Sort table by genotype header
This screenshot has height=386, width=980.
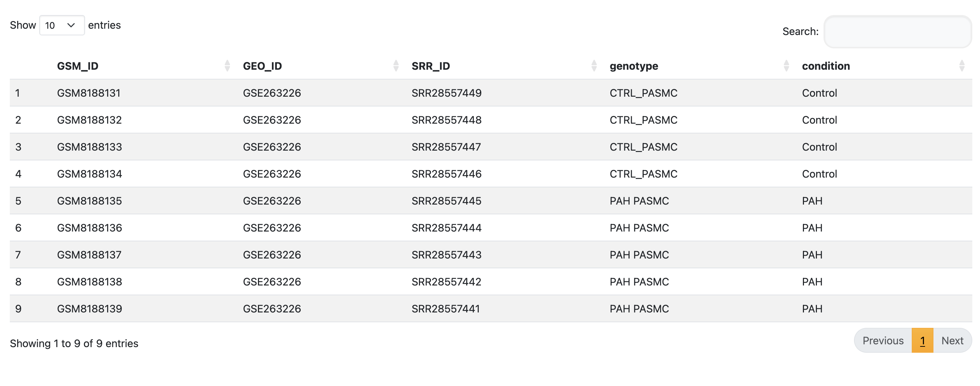(634, 66)
